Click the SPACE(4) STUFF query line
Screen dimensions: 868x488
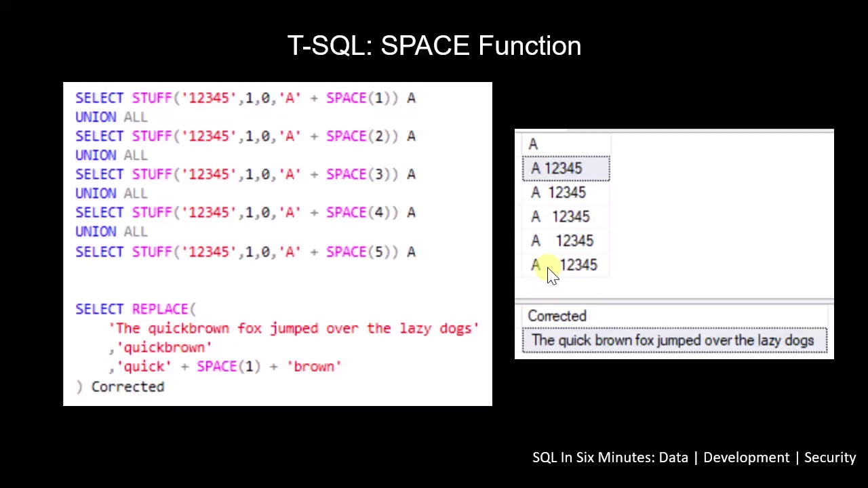pyautogui.click(x=245, y=213)
